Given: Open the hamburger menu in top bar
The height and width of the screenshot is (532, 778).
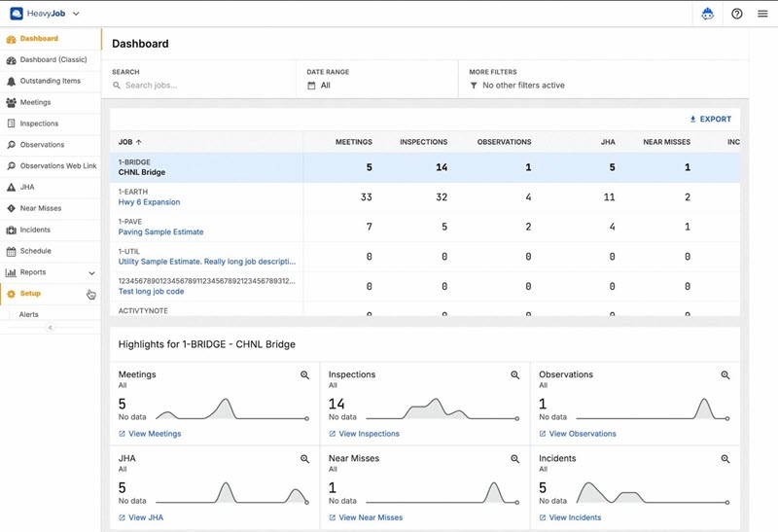Looking at the screenshot, I should point(762,14).
